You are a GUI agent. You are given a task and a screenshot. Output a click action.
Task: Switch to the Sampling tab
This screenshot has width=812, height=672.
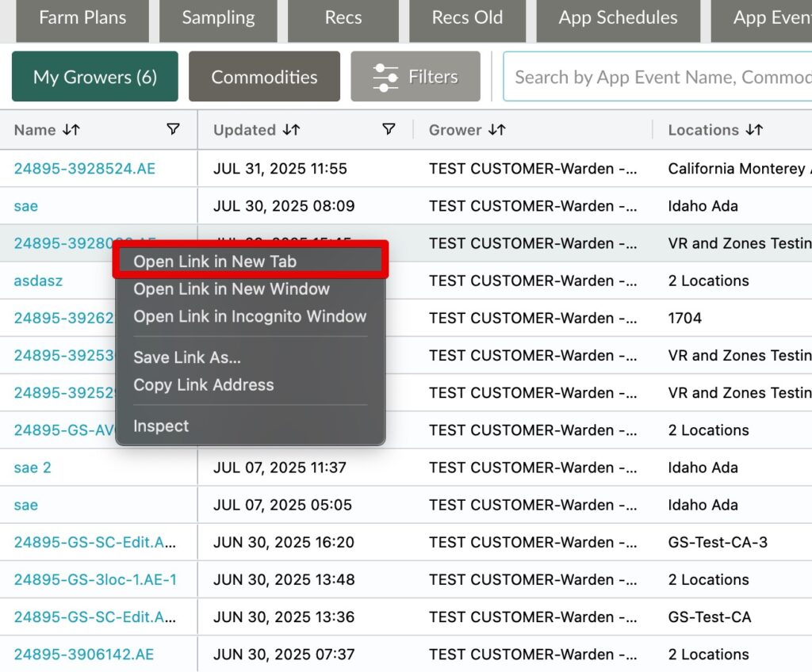218,20
